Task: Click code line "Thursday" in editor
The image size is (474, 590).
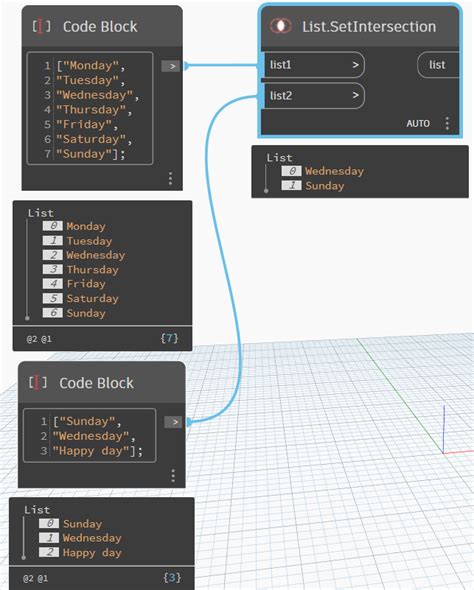Action: click(94, 109)
